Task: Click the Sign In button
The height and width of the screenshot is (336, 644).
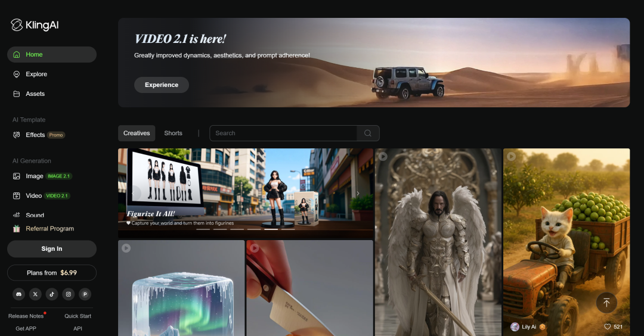Action: [x=52, y=248]
